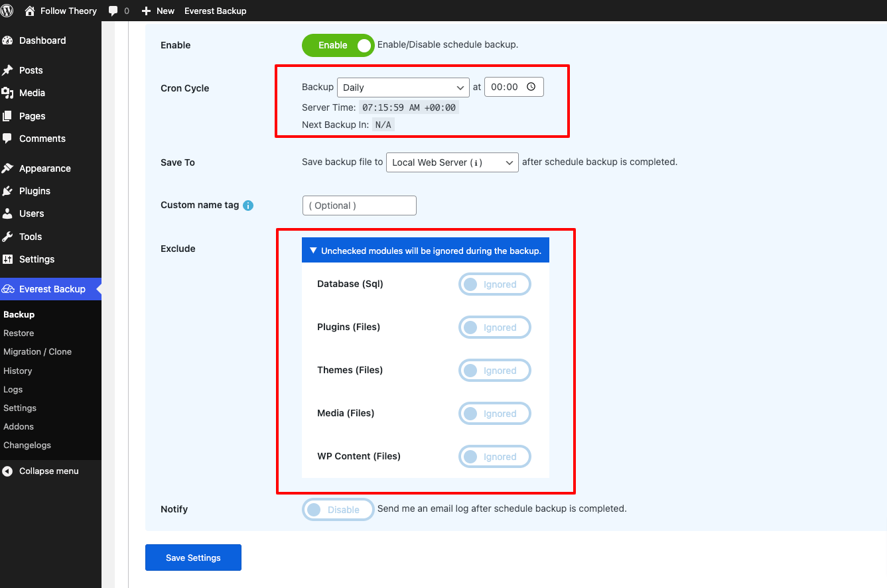
Task: Click the Custom name tag input field
Action: tap(359, 206)
